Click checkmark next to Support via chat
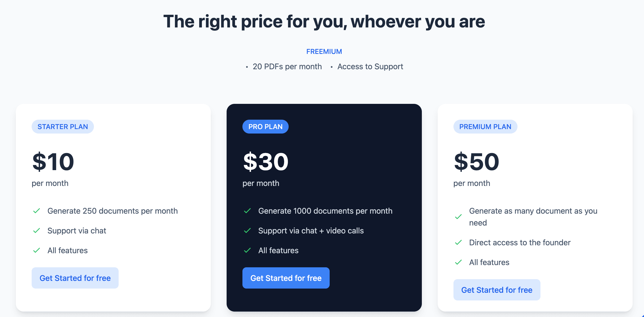644x317 pixels. (x=37, y=230)
